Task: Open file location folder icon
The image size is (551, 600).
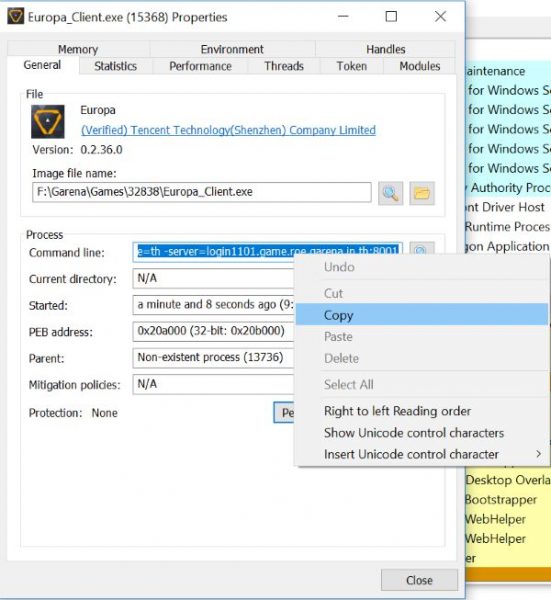Action: point(422,193)
